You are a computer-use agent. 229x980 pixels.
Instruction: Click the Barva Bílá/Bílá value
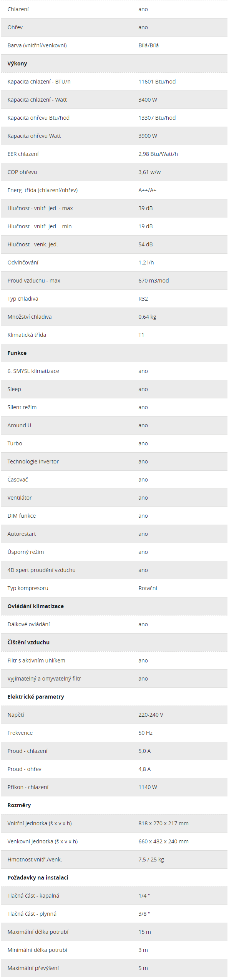pyautogui.click(x=148, y=45)
